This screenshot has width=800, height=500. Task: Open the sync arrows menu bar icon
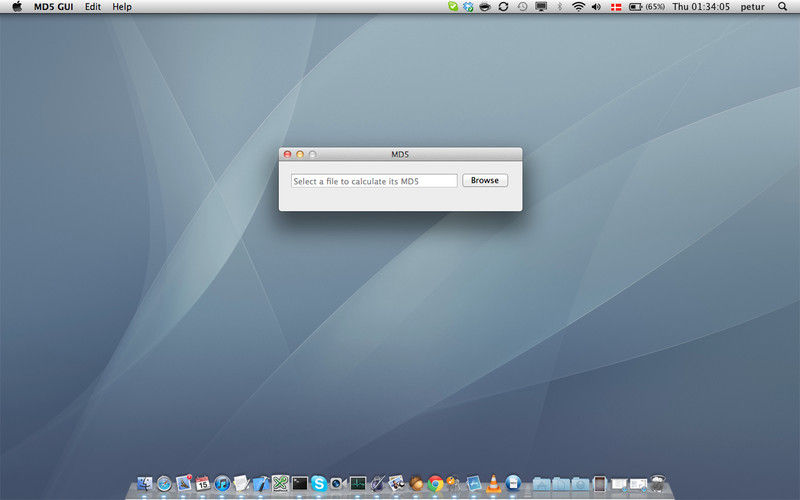click(x=503, y=7)
